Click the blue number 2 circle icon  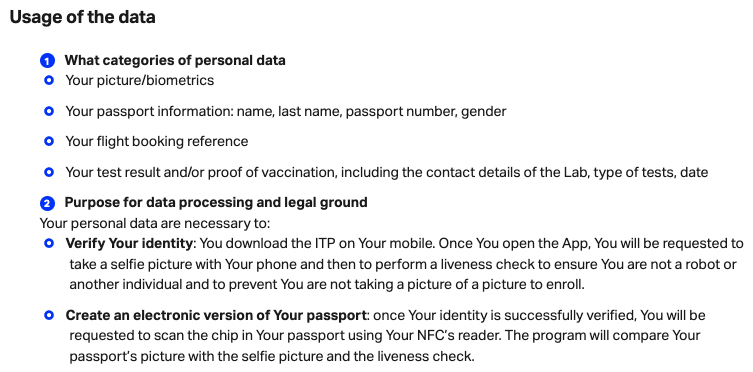pos(47,204)
